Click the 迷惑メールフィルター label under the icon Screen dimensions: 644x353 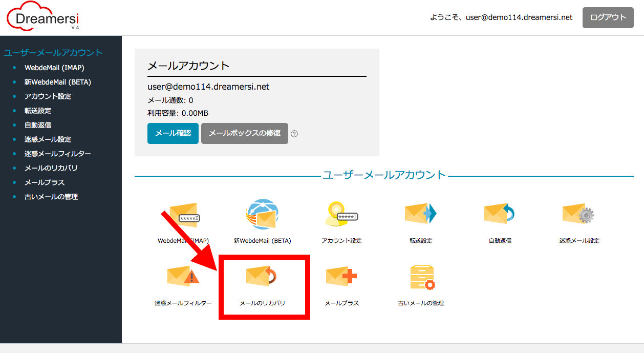[183, 303]
